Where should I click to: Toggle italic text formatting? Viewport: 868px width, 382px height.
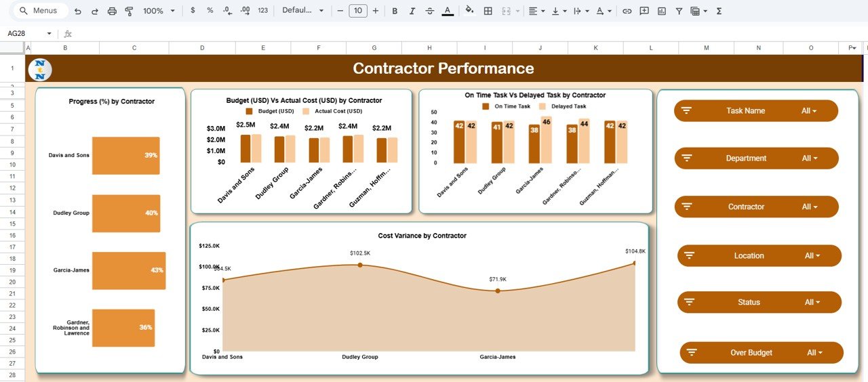[x=412, y=11]
